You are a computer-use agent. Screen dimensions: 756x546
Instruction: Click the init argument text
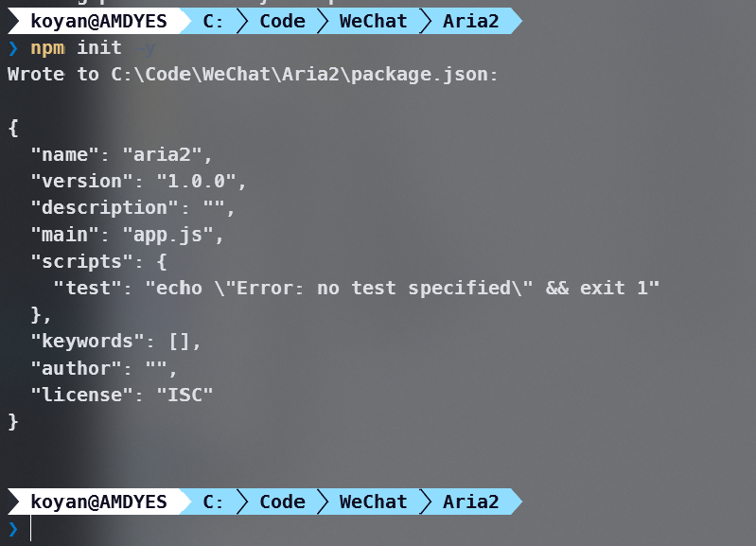(99, 47)
